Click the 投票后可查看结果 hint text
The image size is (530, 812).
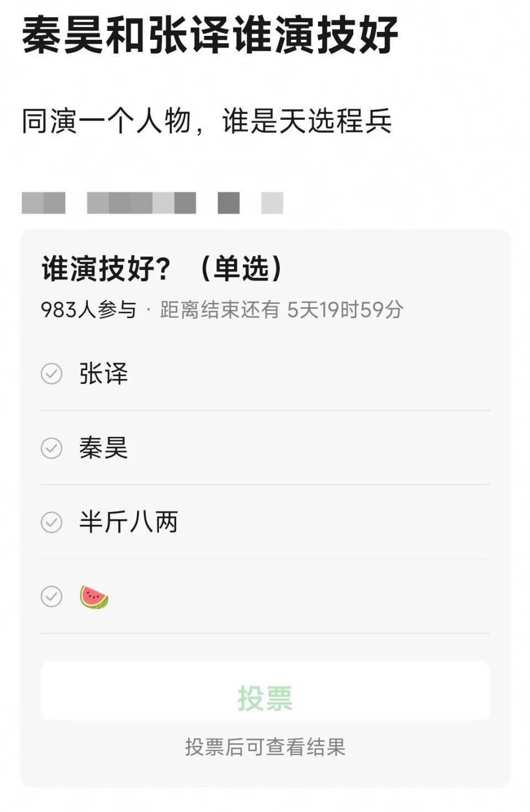(x=265, y=747)
